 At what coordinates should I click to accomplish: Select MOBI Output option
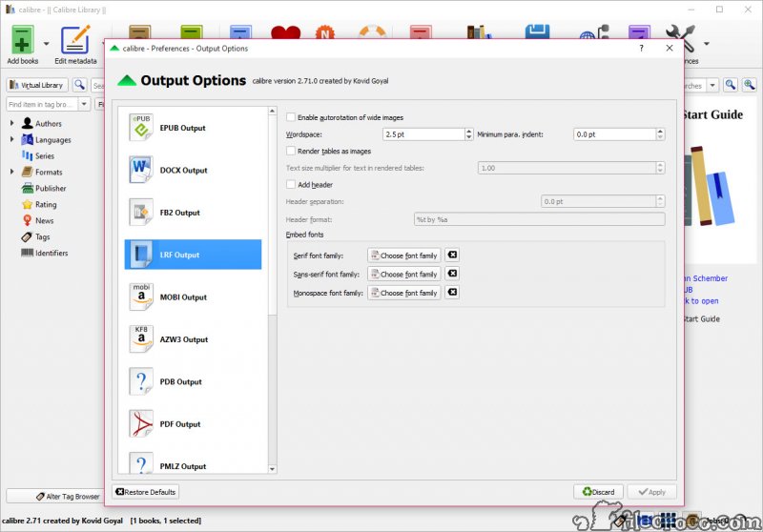[194, 297]
